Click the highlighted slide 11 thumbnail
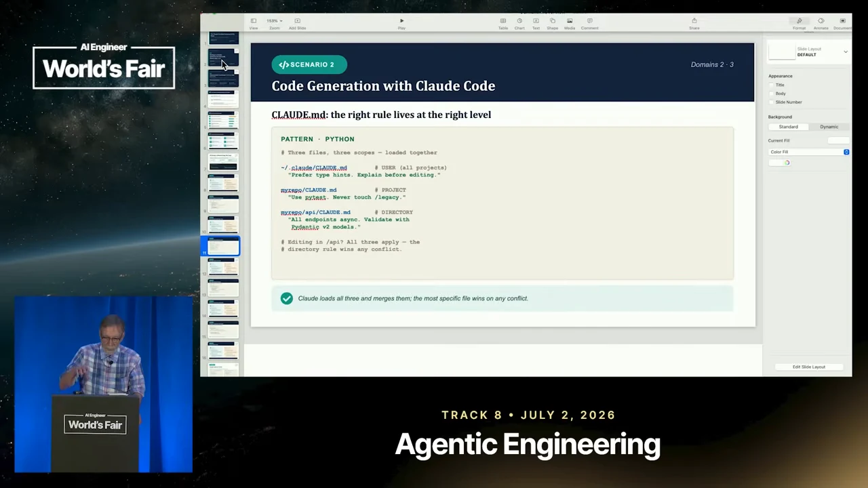868x488 pixels. click(x=223, y=246)
